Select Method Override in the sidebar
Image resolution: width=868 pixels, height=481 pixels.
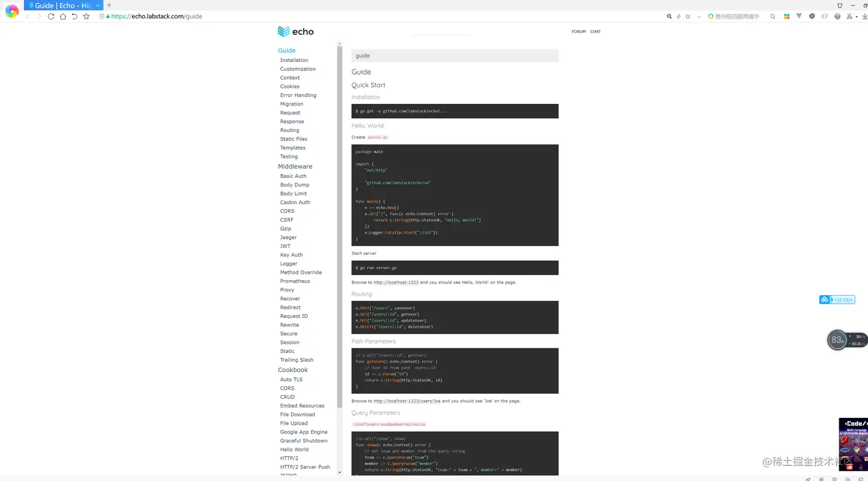pyautogui.click(x=301, y=273)
